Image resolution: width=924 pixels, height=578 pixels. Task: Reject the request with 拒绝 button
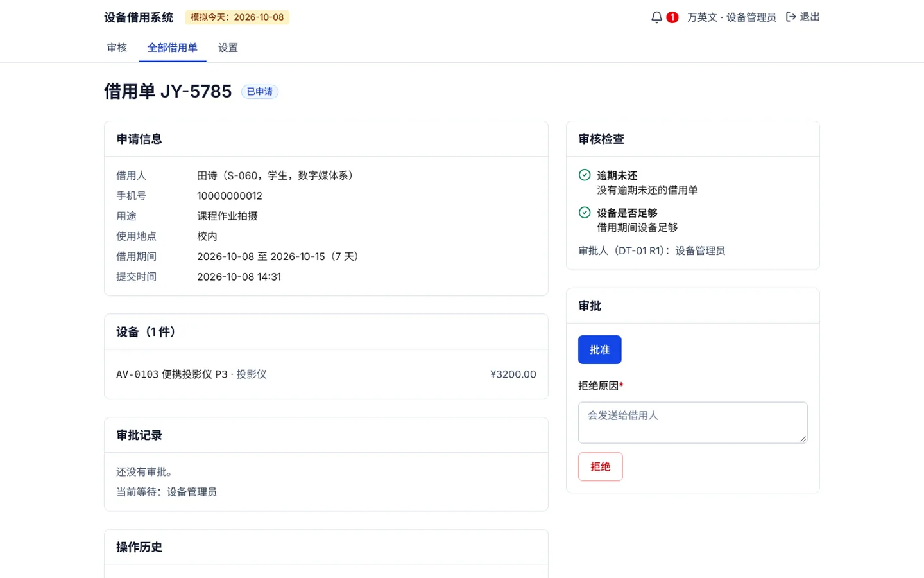point(600,466)
